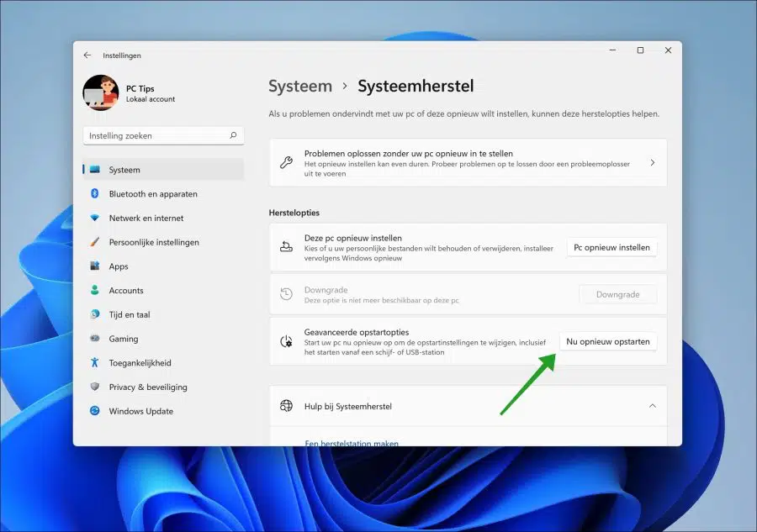Click Geavanceerde opstartopties title
757x532 pixels.
357,332
